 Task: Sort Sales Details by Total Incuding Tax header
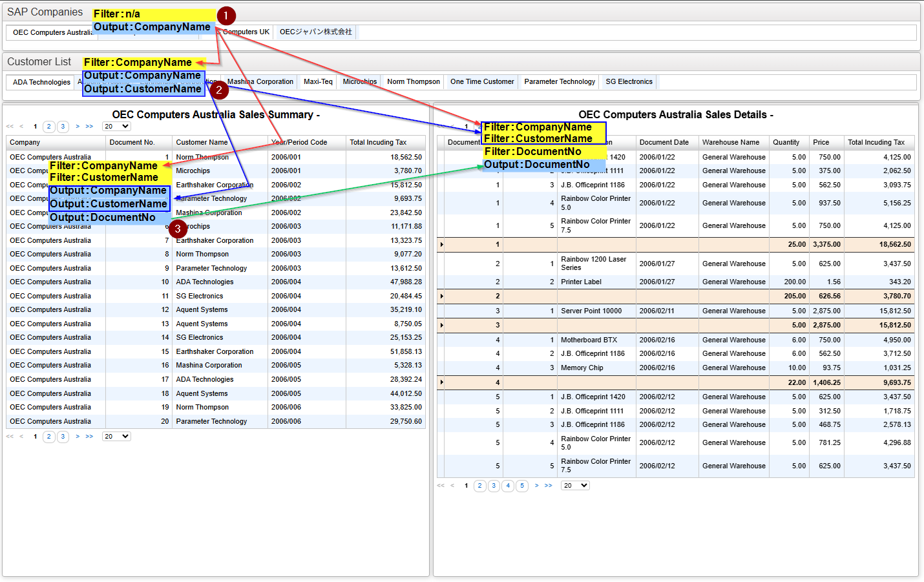tap(879, 143)
